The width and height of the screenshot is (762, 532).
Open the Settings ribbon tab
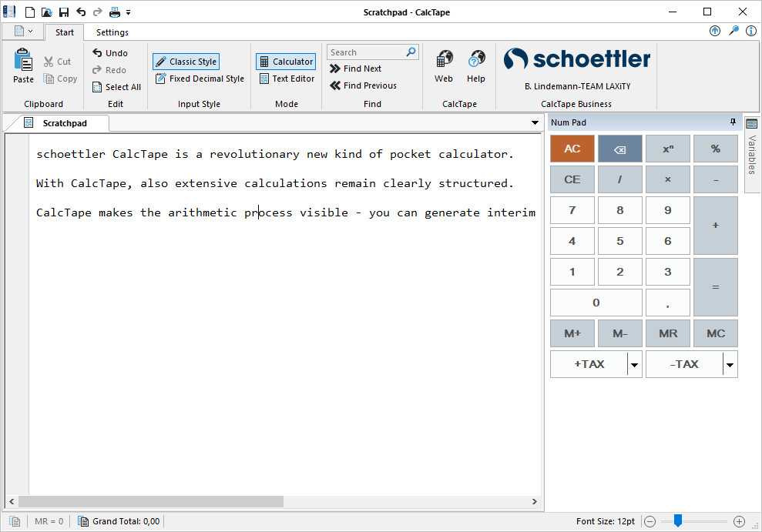coord(112,32)
